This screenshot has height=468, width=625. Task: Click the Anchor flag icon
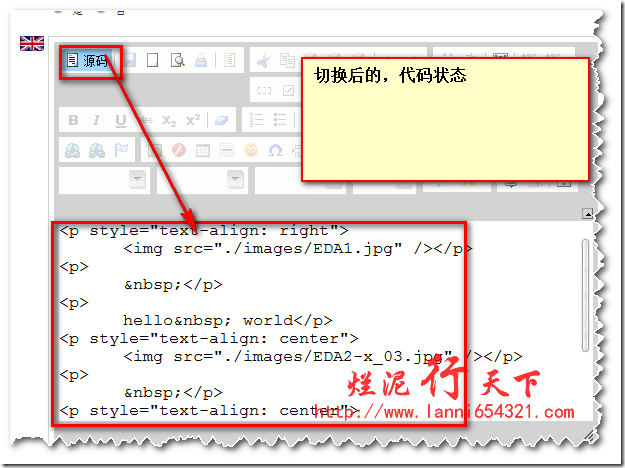click(121, 150)
